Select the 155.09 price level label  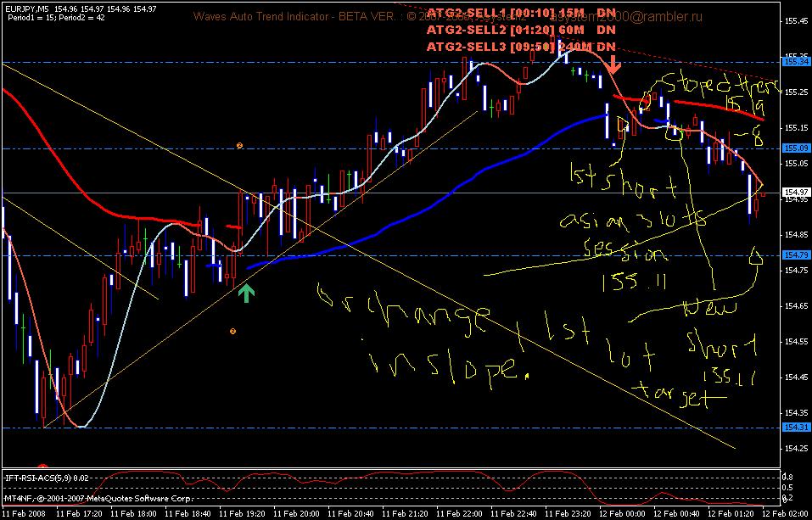click(794, 148)
